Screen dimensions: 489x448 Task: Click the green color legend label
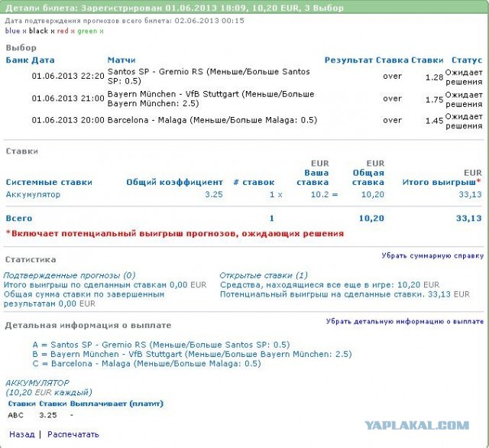[x=87, y=31]
